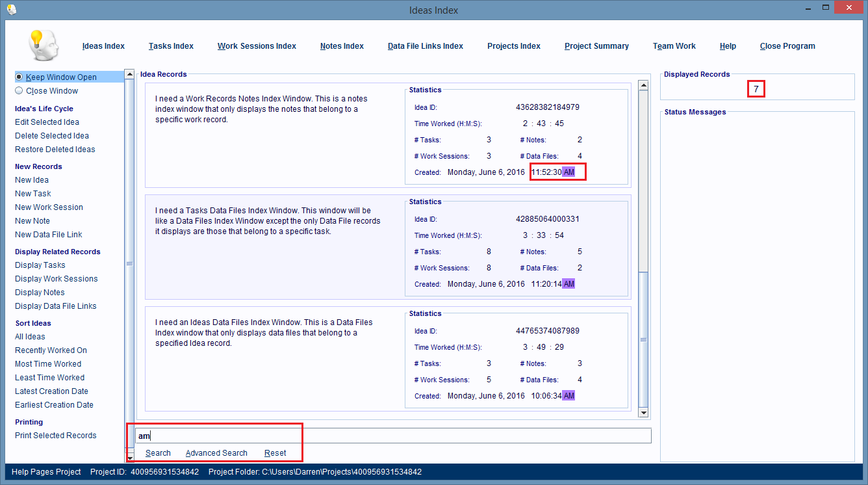Create a New Data File Link
This screenshot has width=868, height=485.
pyautogui.click(x=49, y=235)
